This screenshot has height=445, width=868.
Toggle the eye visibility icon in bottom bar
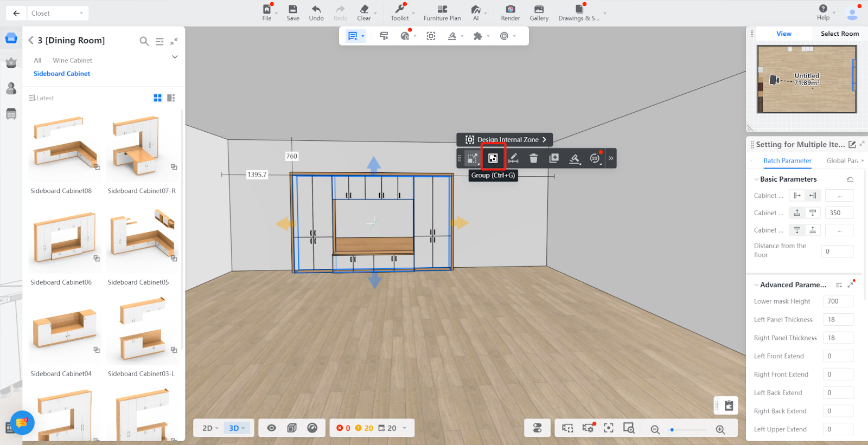[x=272, y=428]
